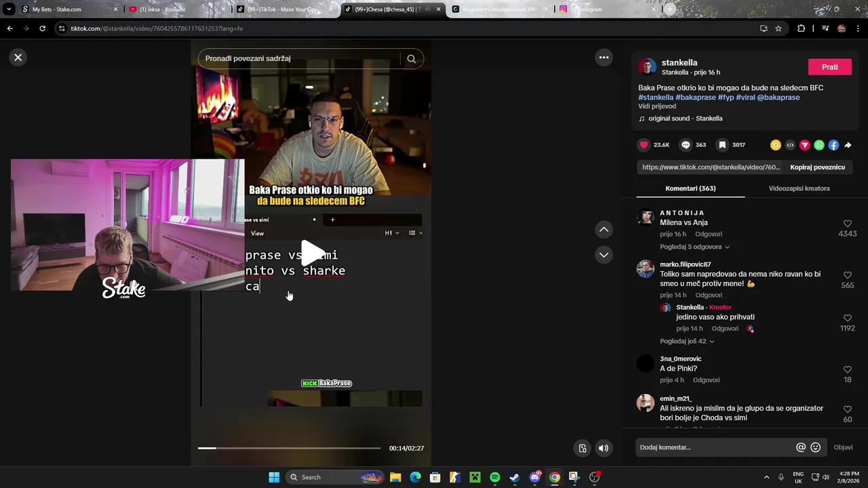
Task: Switch to Videozapisi kreatora tab
Action: [x=799, y=188]
